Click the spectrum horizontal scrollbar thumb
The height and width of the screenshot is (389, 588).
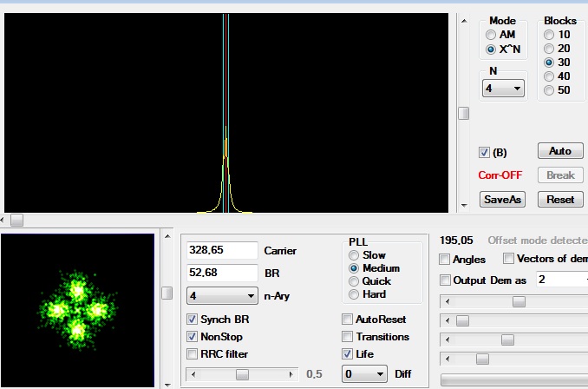16,220
